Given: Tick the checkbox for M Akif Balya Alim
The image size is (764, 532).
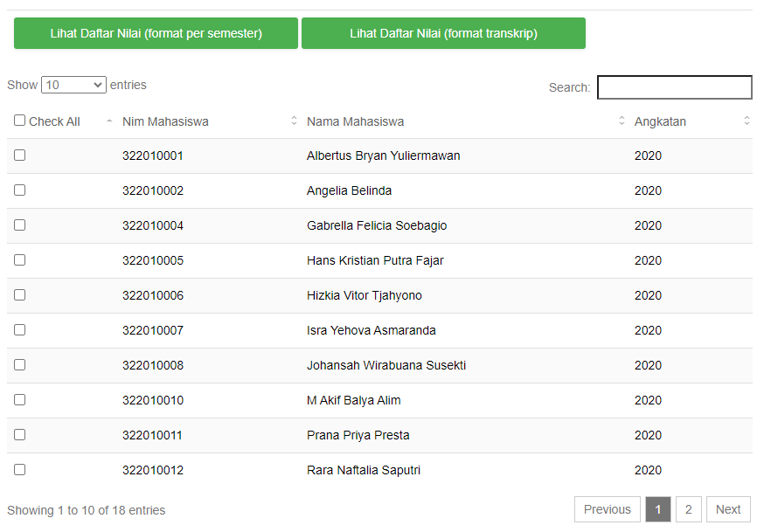Looking at the screenshot, I should [x=19, y=399].
